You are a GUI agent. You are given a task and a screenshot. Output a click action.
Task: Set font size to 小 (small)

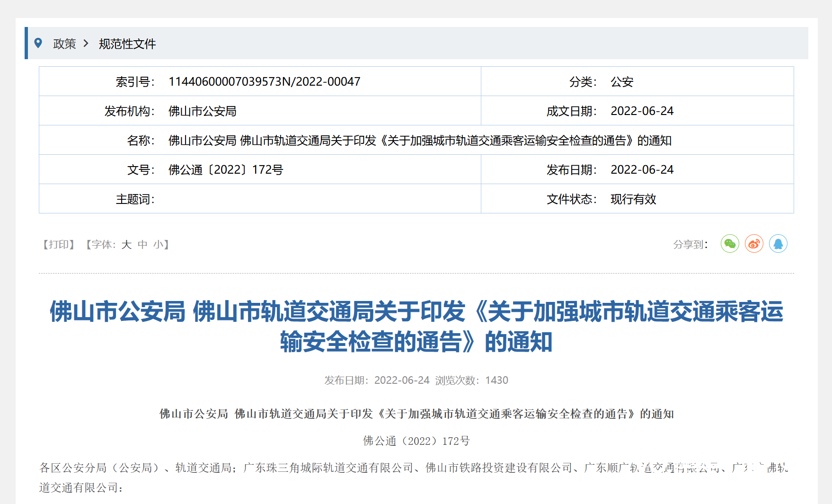tap(158, 245)
